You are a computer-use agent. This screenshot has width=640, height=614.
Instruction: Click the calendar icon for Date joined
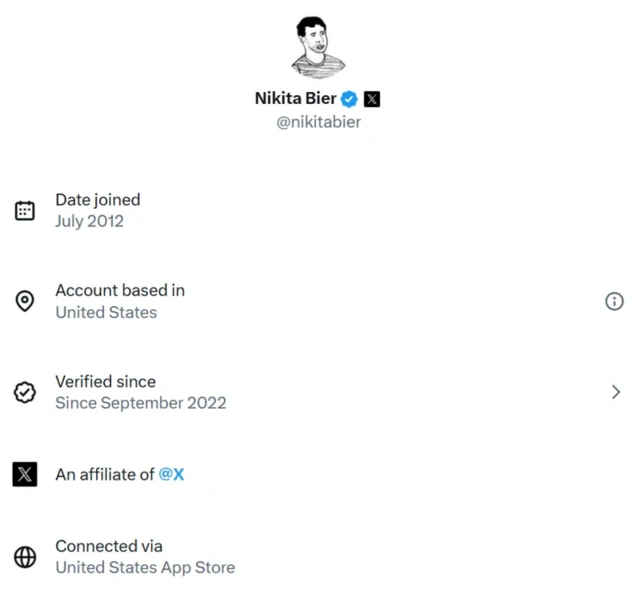(25, 210)
